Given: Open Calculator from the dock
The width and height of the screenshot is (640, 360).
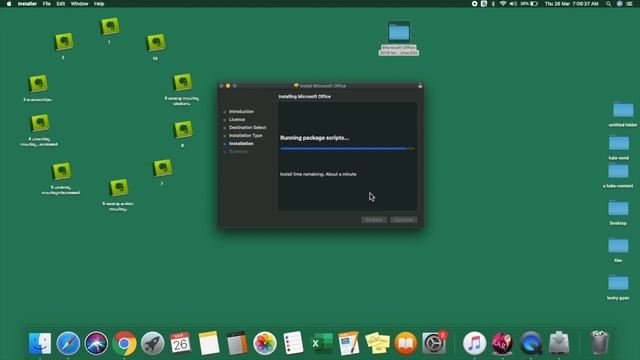Looking at the screenshot, I should pyautogui.click(x=237, y=343).
